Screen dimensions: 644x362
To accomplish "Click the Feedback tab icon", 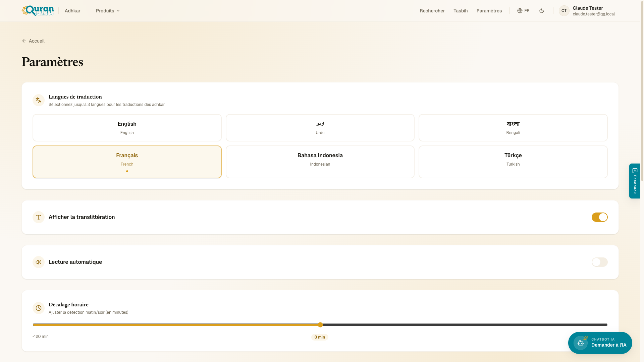I will click(x=635, y=171).
